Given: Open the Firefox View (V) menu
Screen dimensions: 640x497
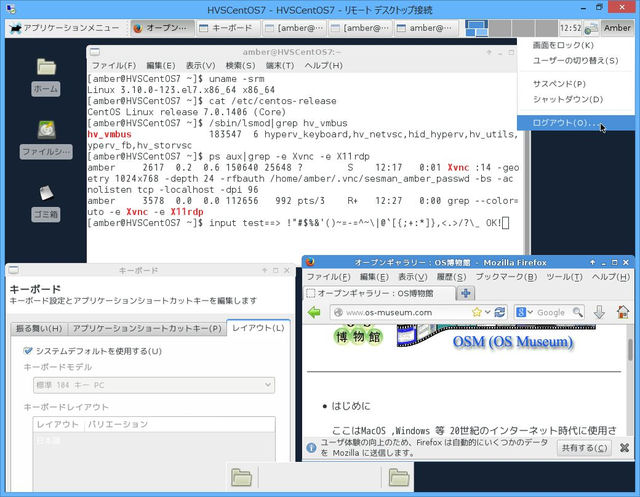Looking at the screenshot, I should pos(412,277).
